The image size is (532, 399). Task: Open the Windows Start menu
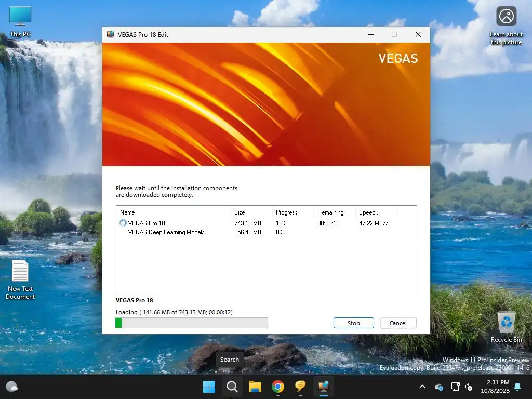coord(209,387)
